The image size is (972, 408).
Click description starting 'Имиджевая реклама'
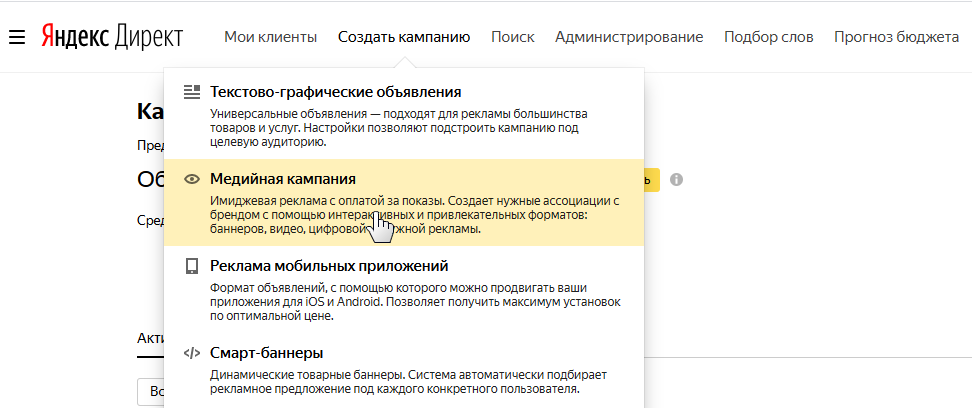point(415,215)
